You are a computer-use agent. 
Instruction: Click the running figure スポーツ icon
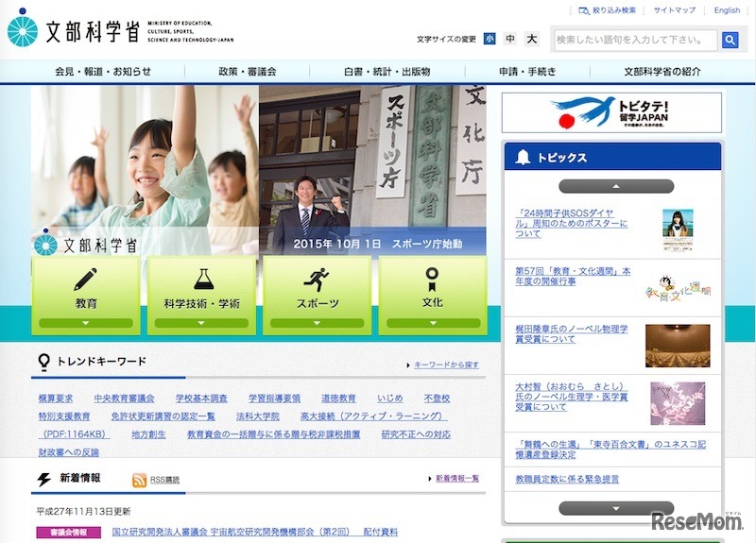click(x=317, y=280)
